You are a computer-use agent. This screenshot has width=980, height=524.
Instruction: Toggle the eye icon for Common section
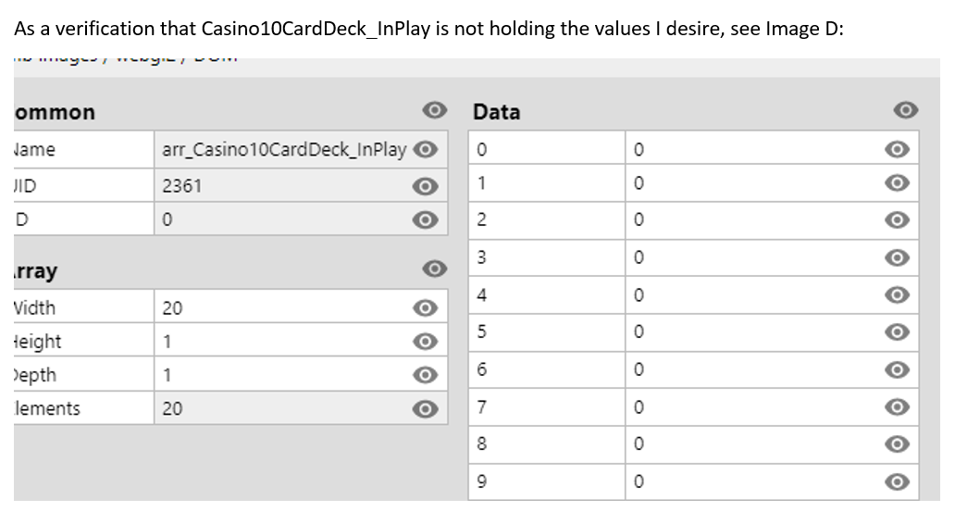coord(434,110)
